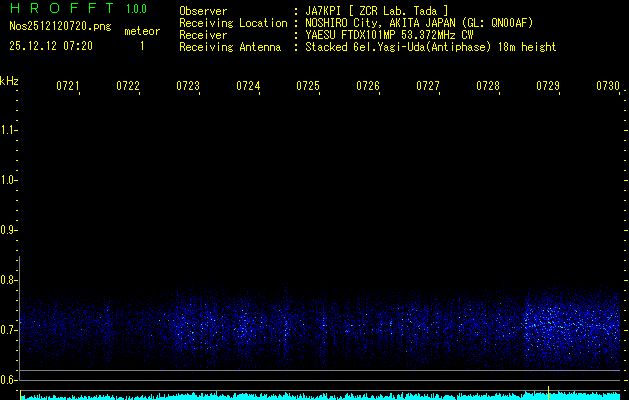The width and height of the screenshot is (629, 400).
Task: Select the 0730 time marker
Action: tap(608, 87)
